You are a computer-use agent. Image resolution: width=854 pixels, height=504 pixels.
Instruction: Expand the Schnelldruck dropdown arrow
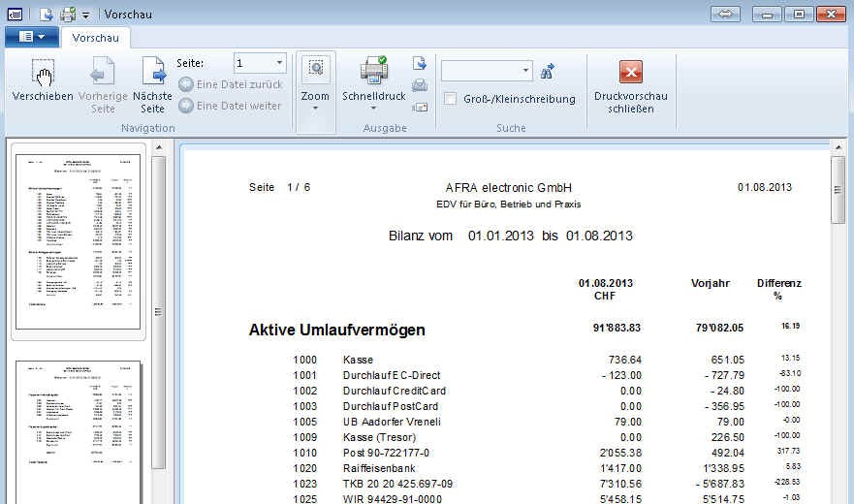click(x=373, y=108)
